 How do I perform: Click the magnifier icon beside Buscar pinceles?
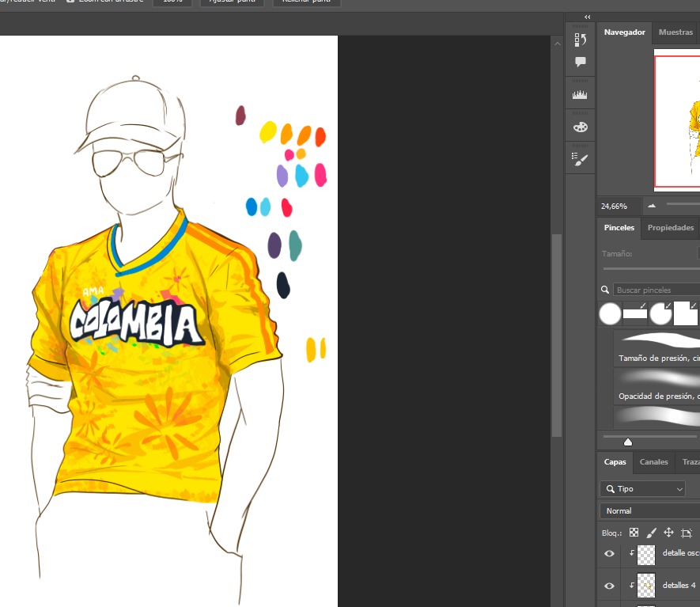[605, 290]
